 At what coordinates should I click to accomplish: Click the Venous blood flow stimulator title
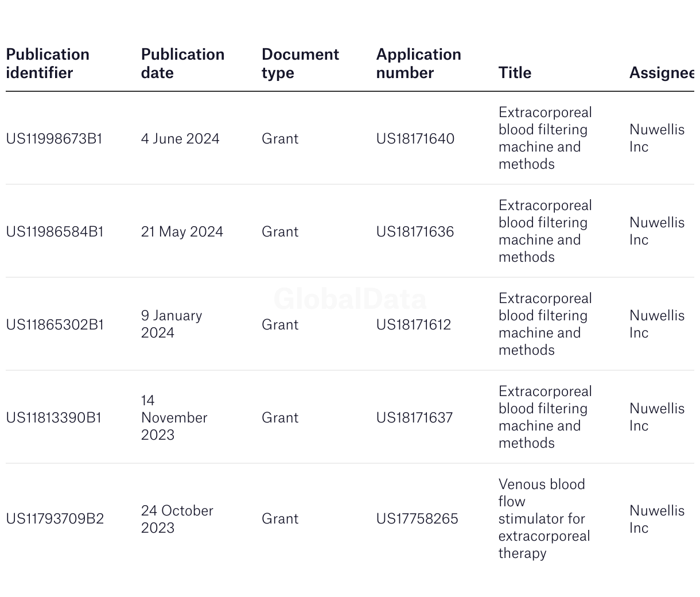pos(543,518)
